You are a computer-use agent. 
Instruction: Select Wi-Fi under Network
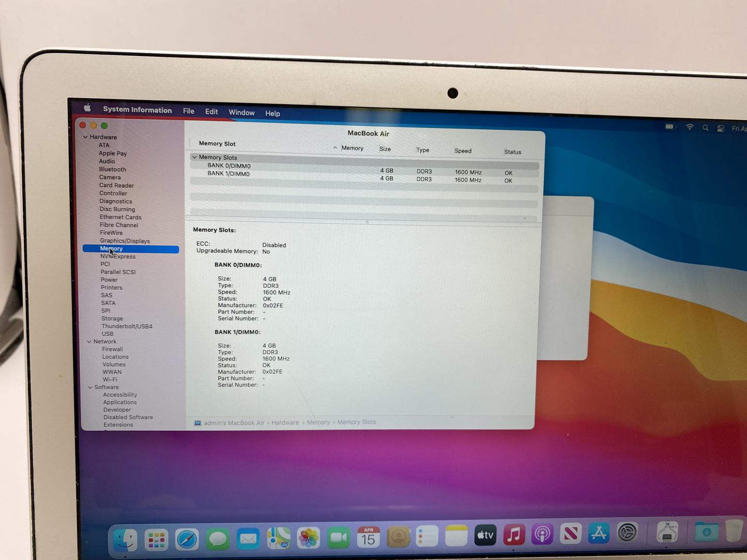pyautogui.click(x=110, y=380)
